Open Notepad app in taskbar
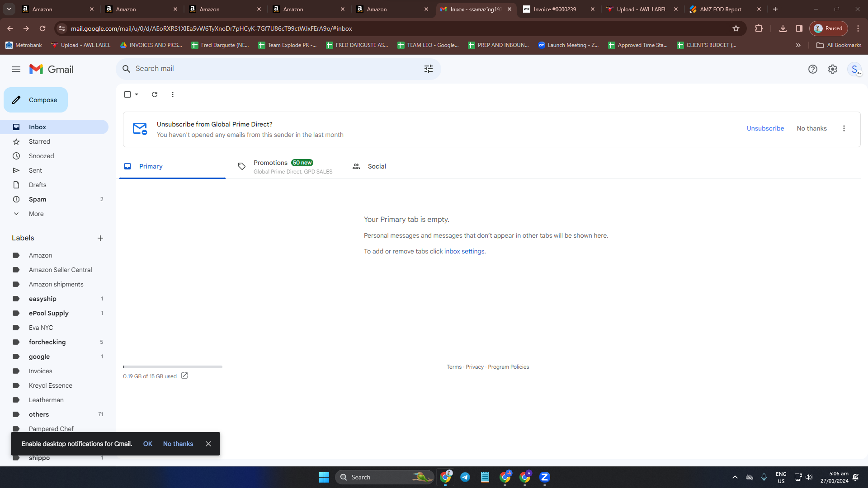Screen dimensions: 868x488 [x=485, y=477]
